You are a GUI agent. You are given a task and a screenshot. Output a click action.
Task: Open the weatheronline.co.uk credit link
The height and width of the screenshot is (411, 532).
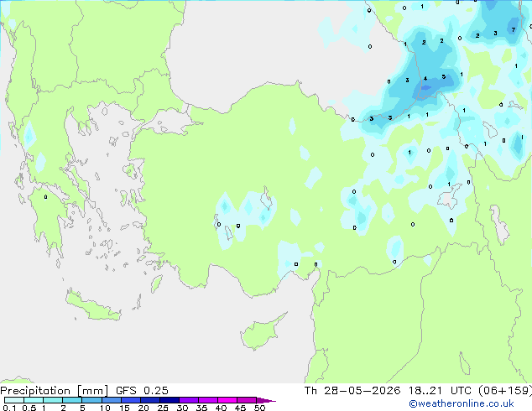462,403
